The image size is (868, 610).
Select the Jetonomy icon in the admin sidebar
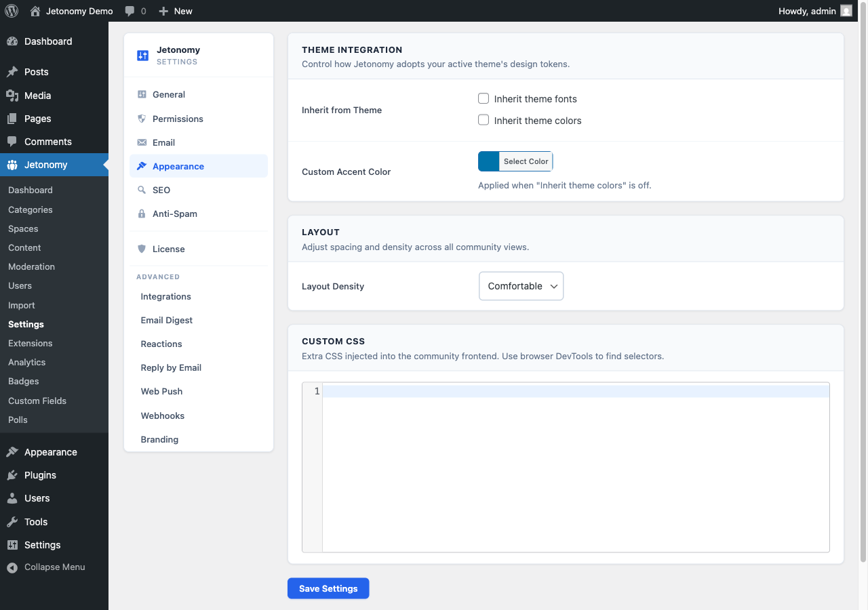tap(12, 164)
